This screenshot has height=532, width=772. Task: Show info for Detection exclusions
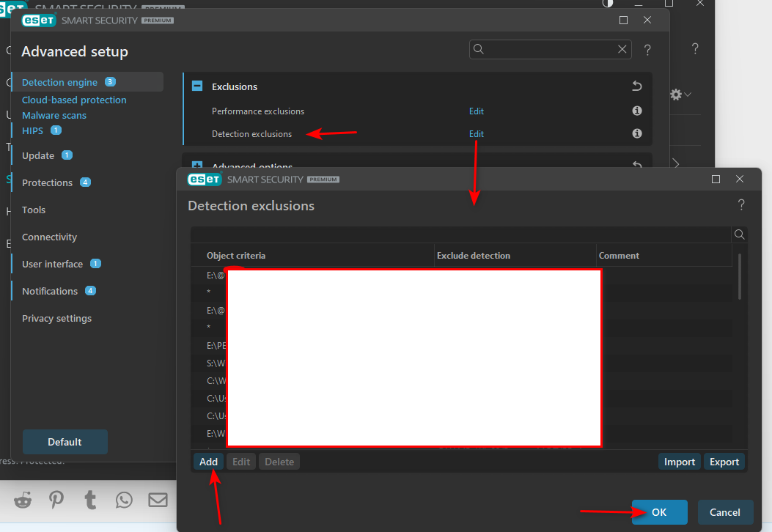point(636,133)
